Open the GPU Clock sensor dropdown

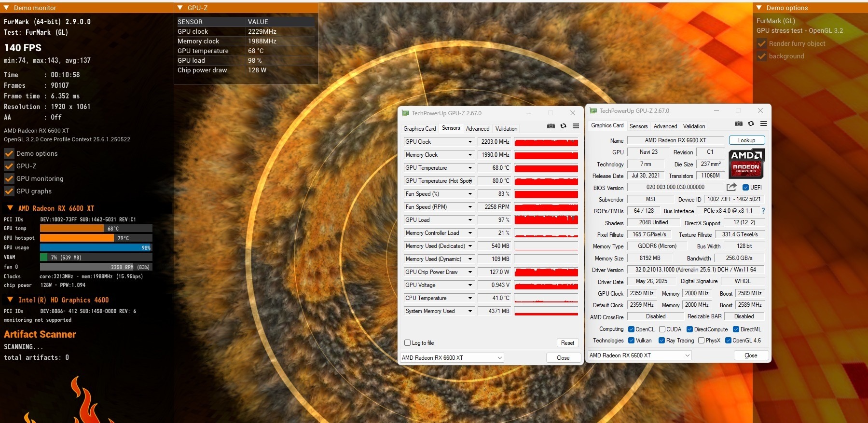pyautogui.click(x=469, y=142)
